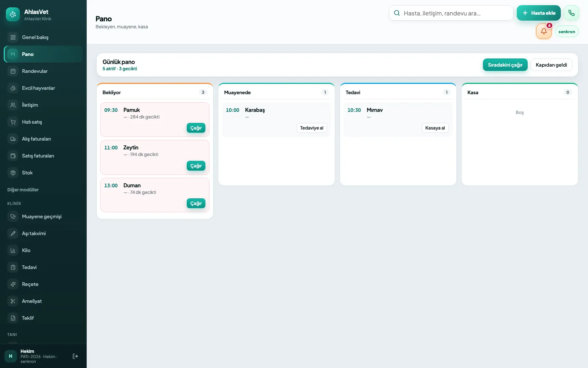Click the Kilo chart icon

(13, 250)
